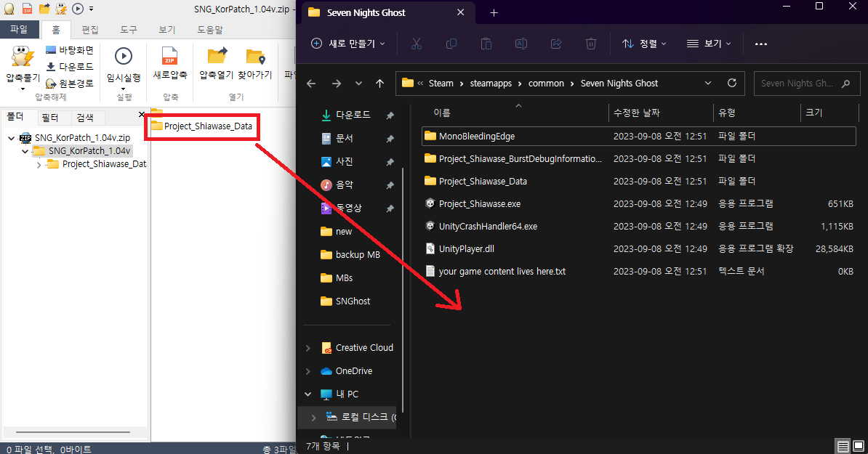Open recent locations dropdown arrow
Viewport: 868px width, 454px height.
click(358, 84)
